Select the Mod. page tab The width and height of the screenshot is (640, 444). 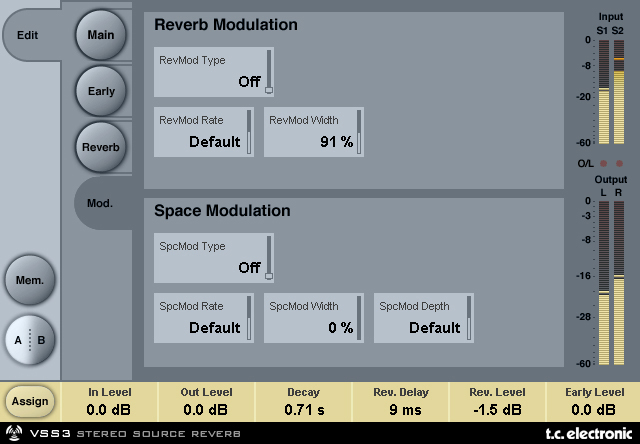[x=100, y=203]
